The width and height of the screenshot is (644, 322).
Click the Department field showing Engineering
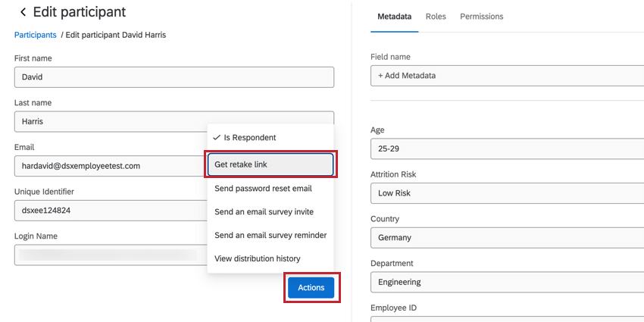pyautogui.click(x=507, y=282)
